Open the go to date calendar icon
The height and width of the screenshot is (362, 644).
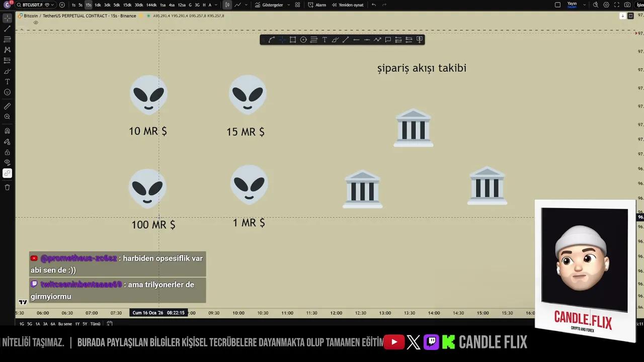110,324
